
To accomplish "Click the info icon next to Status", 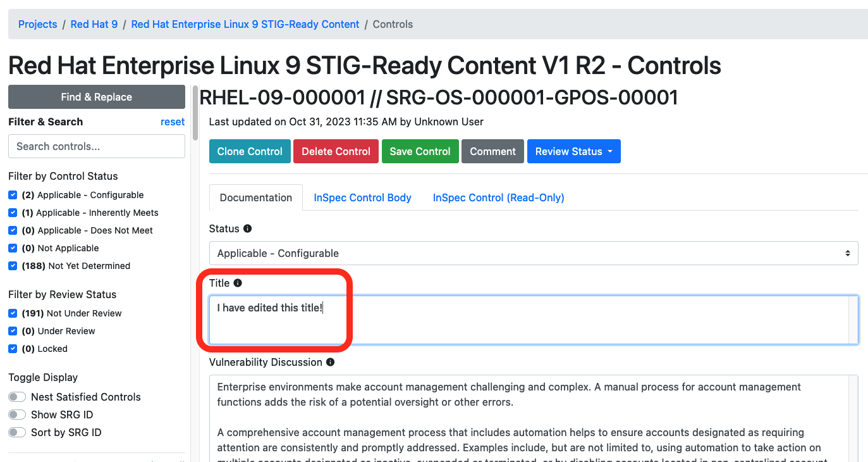I will [x=248, y=228].
